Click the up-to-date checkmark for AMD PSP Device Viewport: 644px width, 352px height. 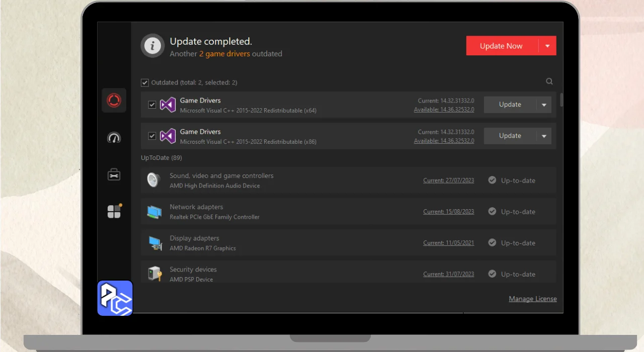[x=492, y=274]
